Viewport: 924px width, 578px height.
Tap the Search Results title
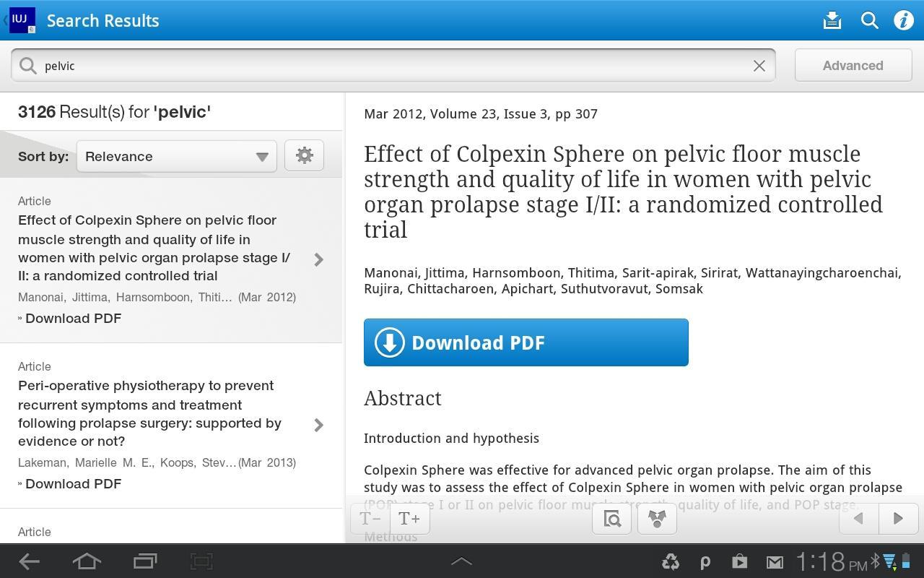pos(103,20)
